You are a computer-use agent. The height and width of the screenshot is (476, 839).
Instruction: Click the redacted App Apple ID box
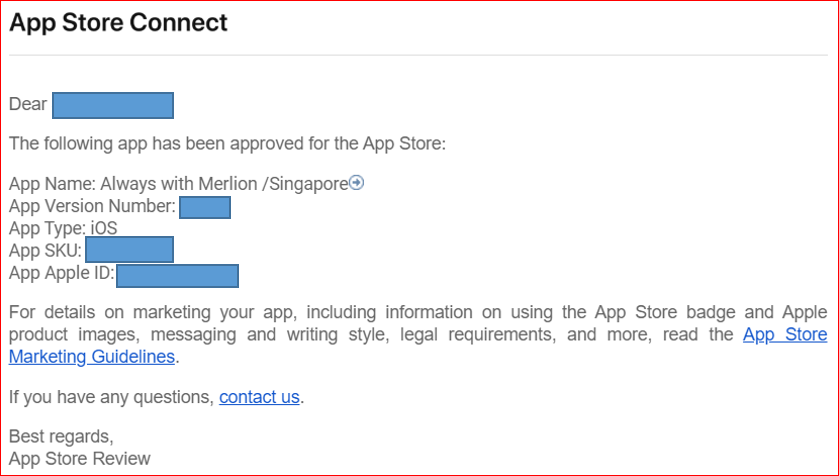177,275
